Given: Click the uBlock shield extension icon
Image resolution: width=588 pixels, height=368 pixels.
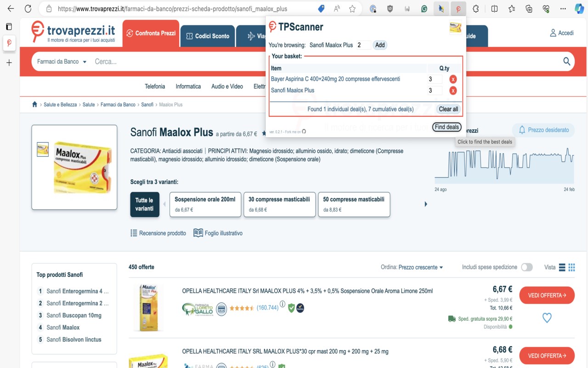Looking at the screenshot, I should pyautogui.click(x=390, y=9).
